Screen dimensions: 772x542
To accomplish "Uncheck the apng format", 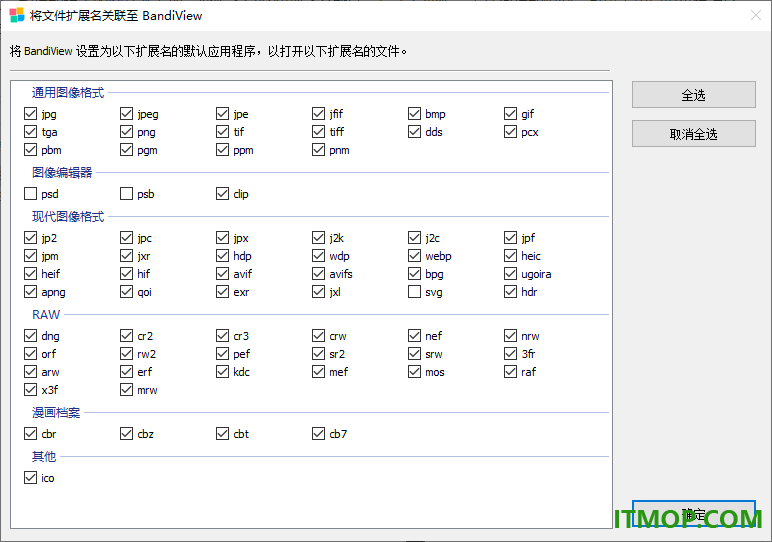I will pyautogui.click(x=31, y=292).
